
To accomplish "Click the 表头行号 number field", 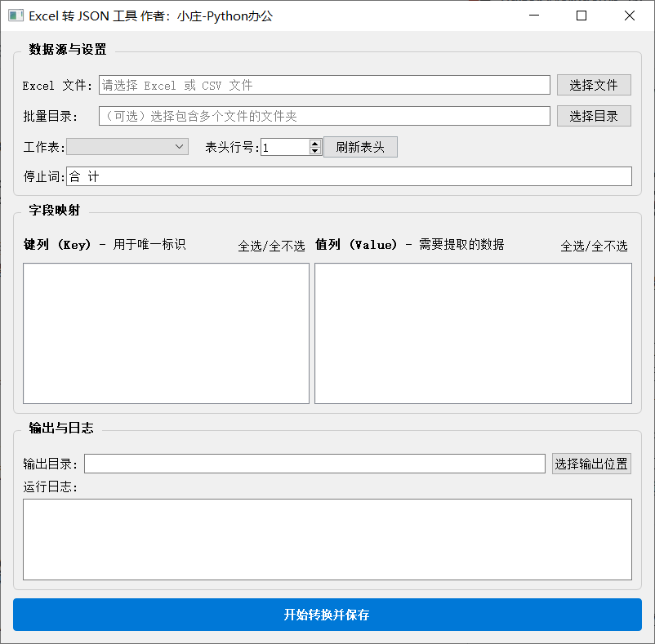I will click(x=284, y=147).
